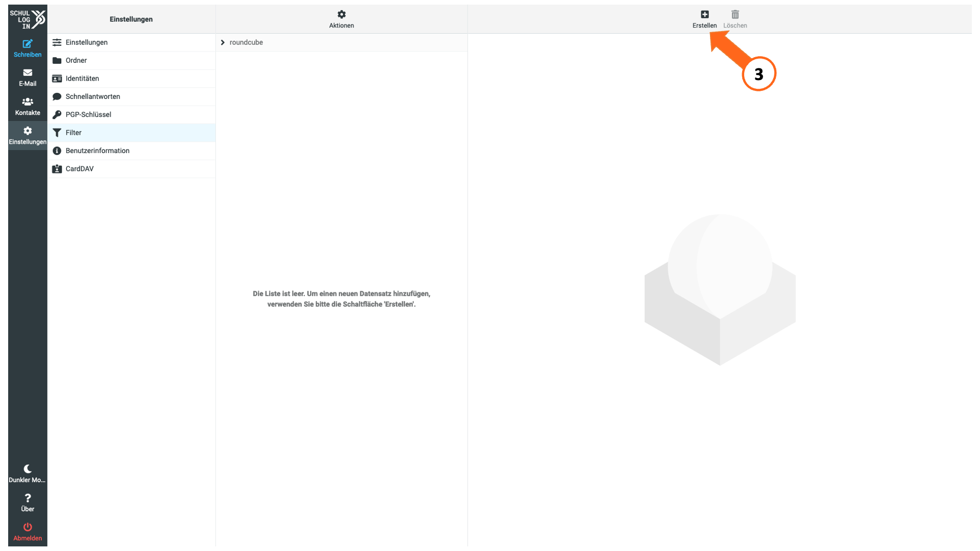
Task: Open the CardDAV settings
Action: pyautogui.click(x=132, y=169)
